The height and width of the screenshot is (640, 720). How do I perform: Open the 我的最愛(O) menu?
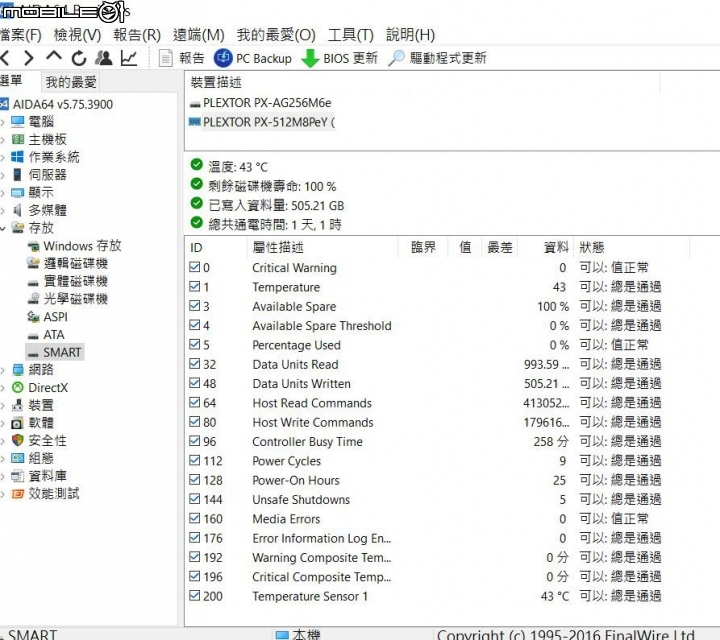pos(276,34)
